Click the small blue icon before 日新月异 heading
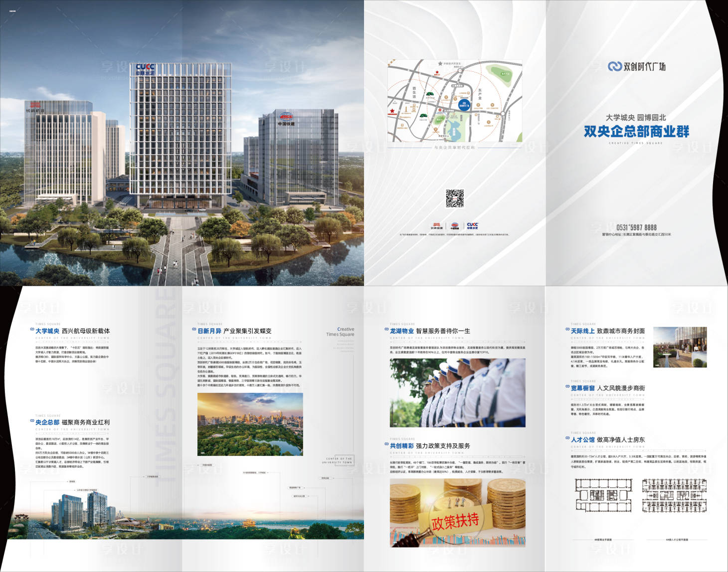The height and width of the screenshot is (572, 728). (x=194, y=329)
